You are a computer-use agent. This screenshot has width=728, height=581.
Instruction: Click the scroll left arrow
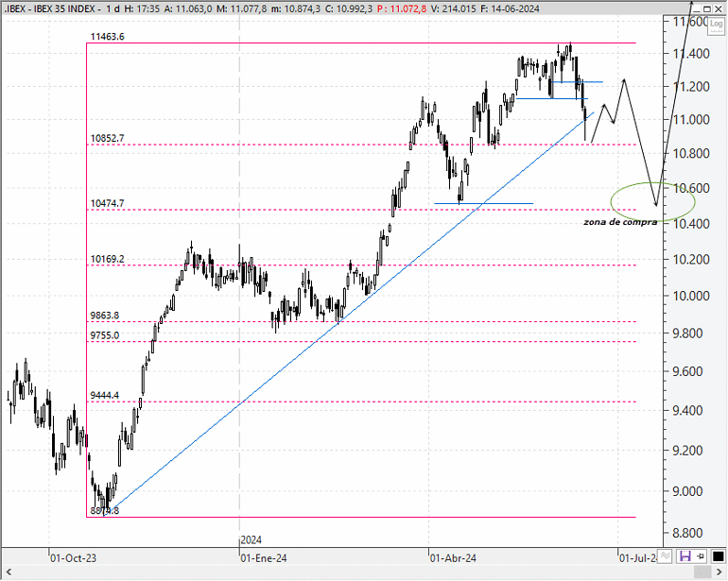click(8, 572)
